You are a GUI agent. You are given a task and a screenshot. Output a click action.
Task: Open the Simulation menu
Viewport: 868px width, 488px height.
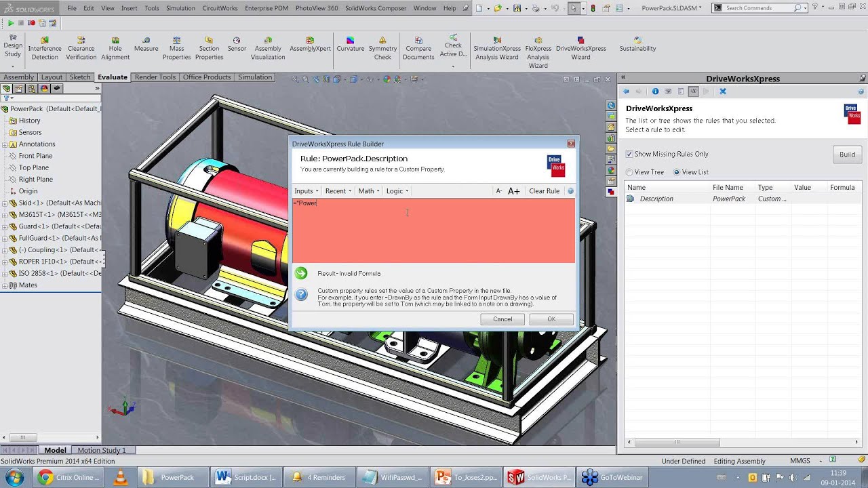coord(180,8)
